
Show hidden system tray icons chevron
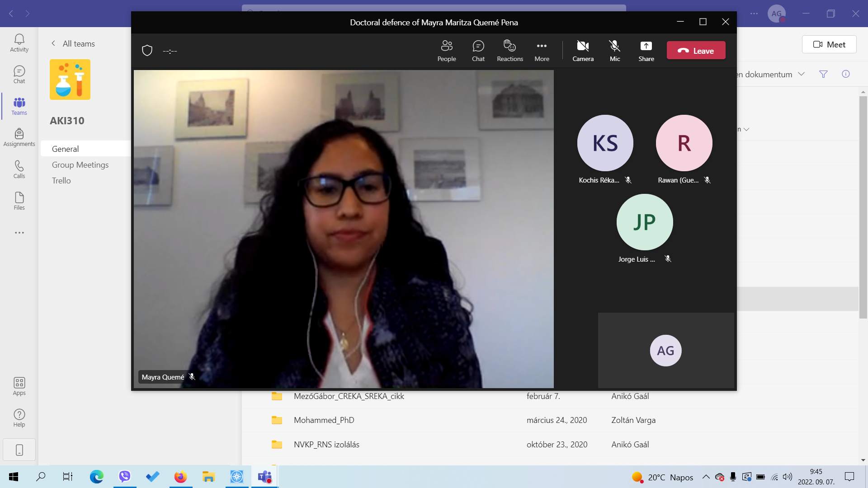pos(706,477)
